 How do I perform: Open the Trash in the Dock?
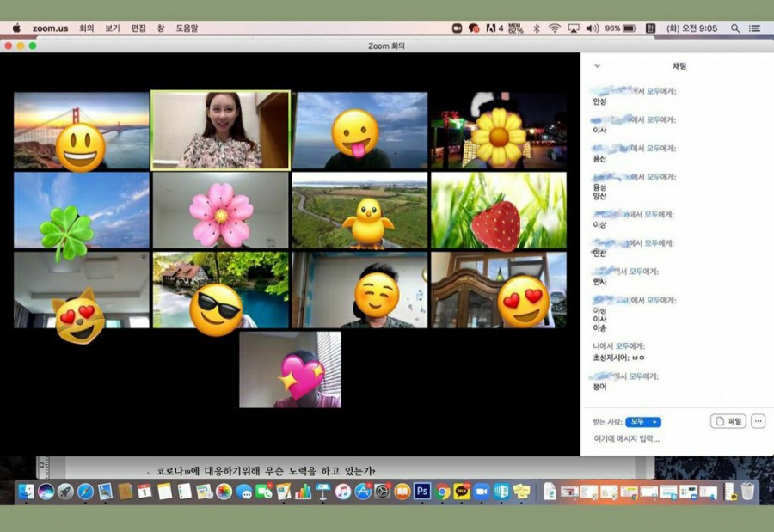click(748, 492)
